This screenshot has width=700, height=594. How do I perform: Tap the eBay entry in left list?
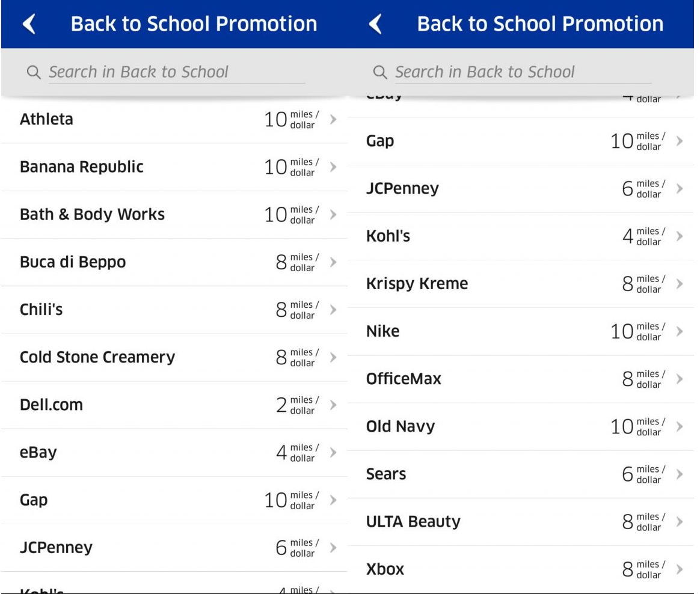(38, 452)
